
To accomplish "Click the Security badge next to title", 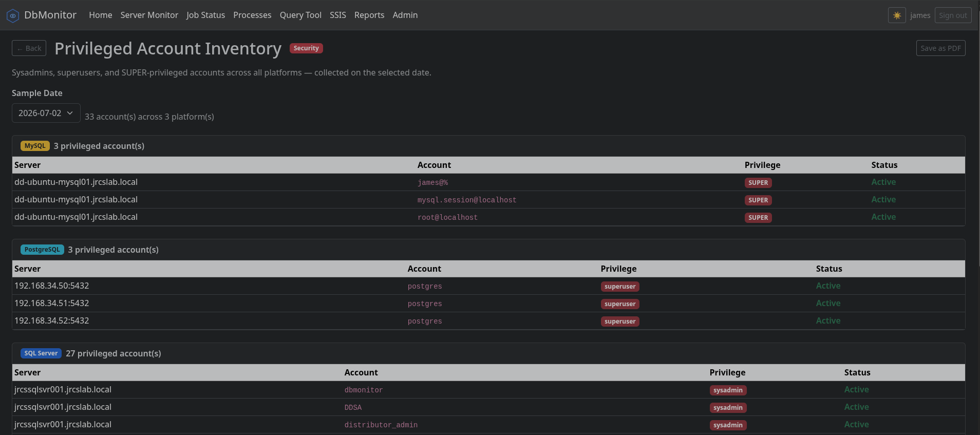I will point(306,48).
